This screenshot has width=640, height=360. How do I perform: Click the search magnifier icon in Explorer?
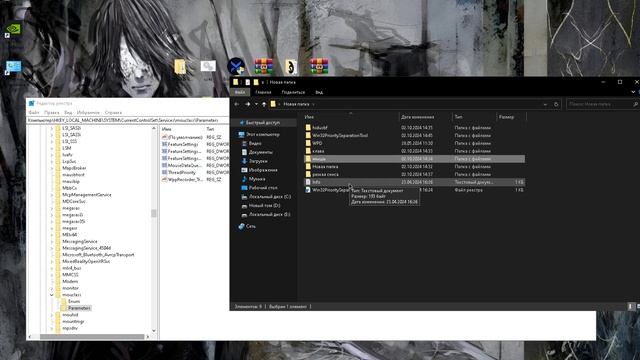[x=635, y=104]
